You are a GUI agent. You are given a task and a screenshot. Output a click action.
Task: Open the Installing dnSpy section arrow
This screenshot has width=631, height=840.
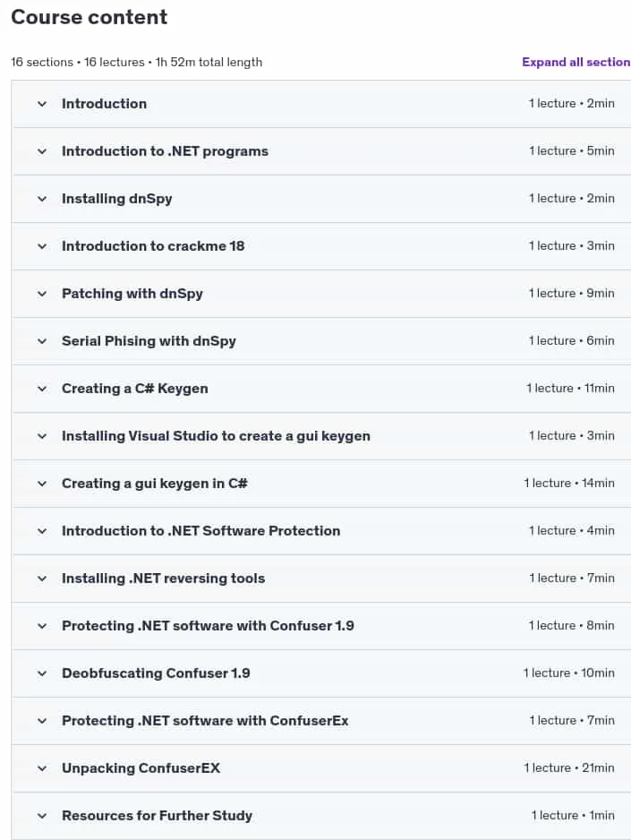click(42, 199)
